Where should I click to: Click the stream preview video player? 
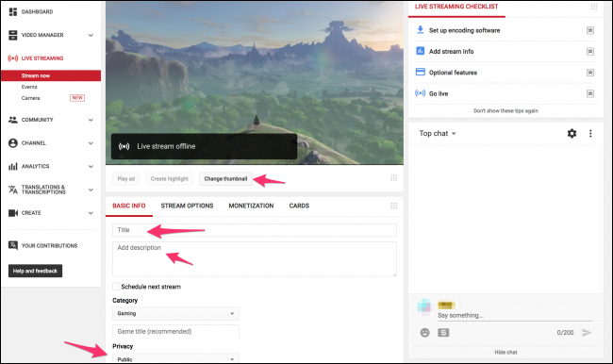tap(254, 82)
